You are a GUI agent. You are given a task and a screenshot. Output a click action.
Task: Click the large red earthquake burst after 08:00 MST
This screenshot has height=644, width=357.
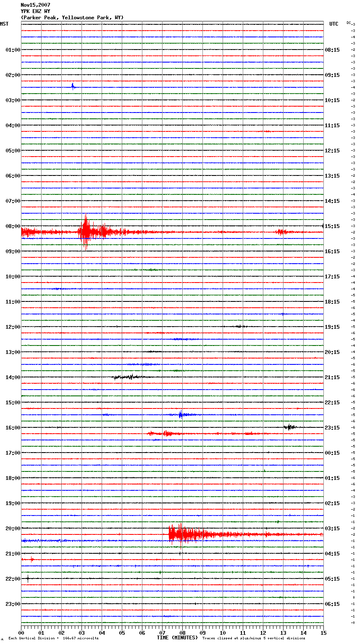(86, 232)
